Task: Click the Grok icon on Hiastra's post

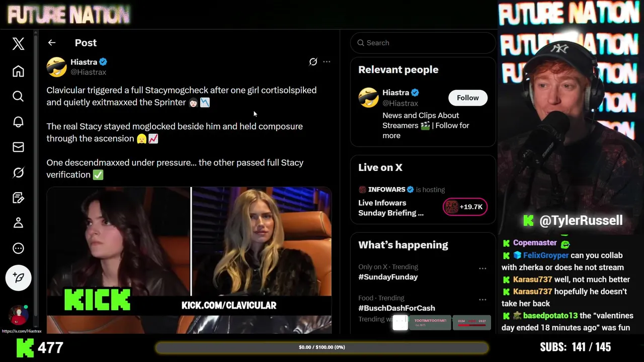Action: [x=313, y=62]
